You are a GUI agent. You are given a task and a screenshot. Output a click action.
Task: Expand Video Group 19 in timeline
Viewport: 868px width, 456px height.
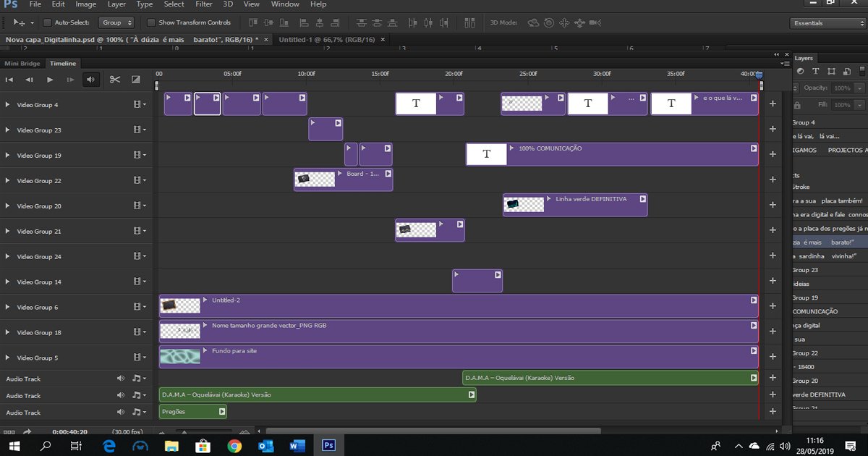pos(8,156)
